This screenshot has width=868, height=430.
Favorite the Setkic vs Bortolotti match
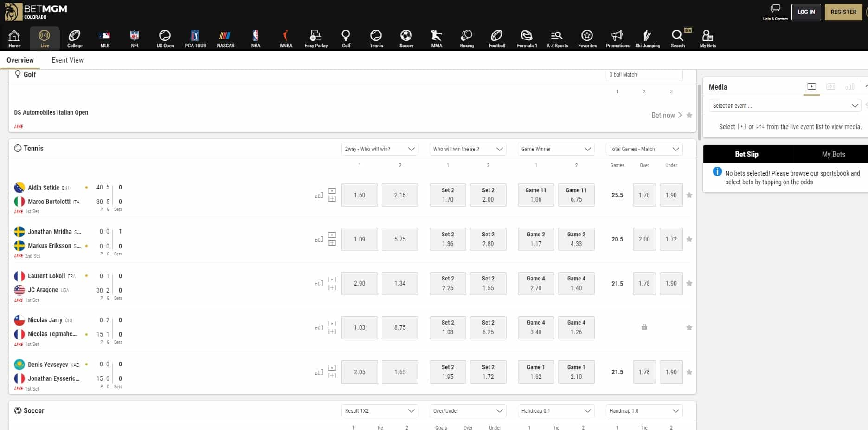(x=689, y=195)
